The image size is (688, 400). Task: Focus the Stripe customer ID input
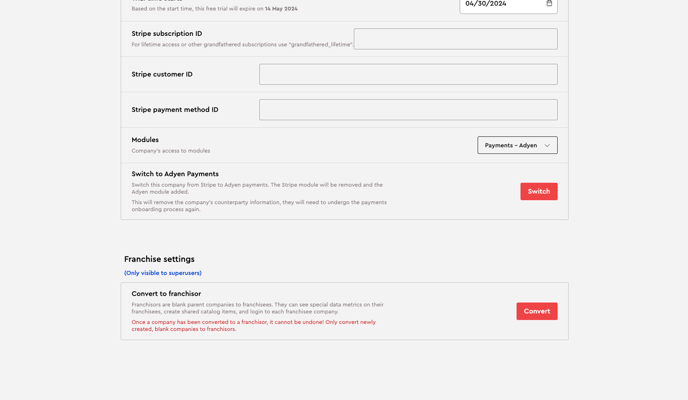(408, 74)
